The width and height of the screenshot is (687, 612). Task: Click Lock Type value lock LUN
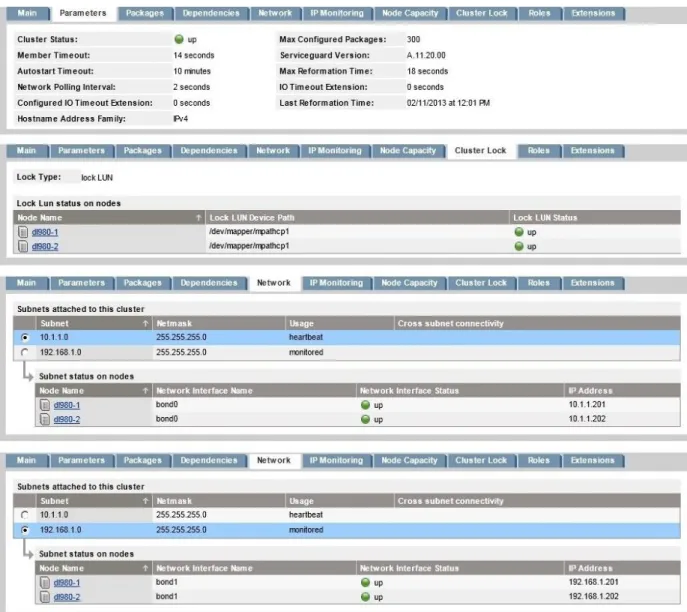point(97,177)
